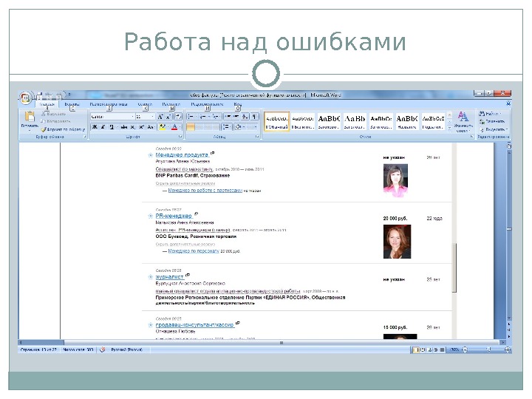The image size is (532, 399).
Task: Click the Русский (Россия) language indicator
Action: coord(126,349)
